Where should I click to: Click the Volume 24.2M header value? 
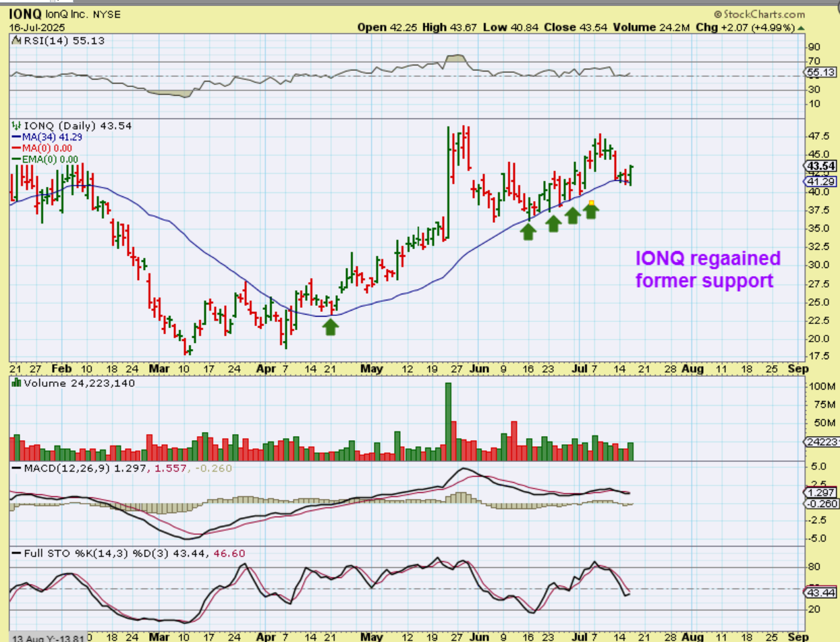(651, 27)
